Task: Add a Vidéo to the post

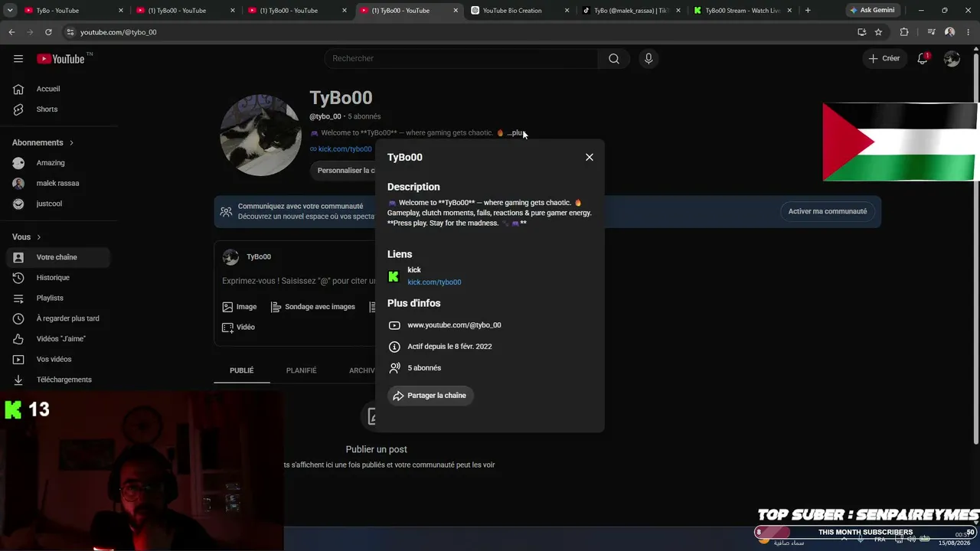Action: (238, 328)
